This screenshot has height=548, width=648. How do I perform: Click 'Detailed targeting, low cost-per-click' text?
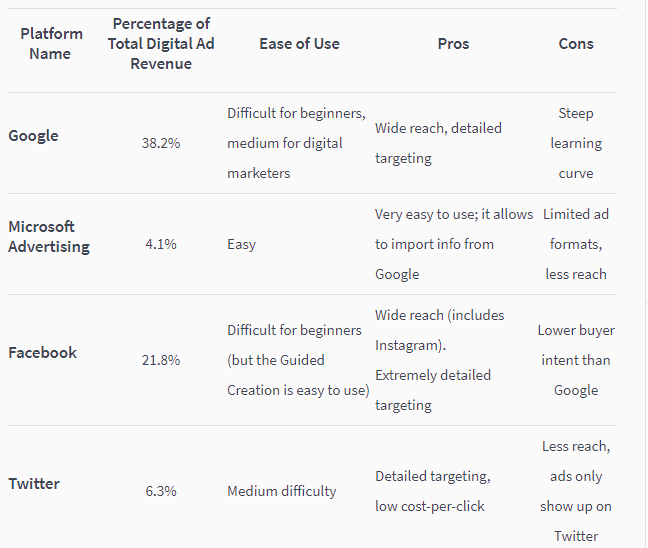[432, 491]
